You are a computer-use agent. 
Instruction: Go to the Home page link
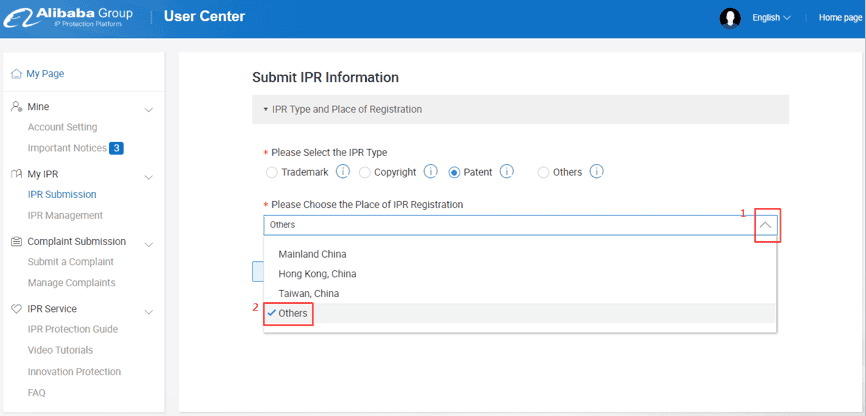click(x=839, y=18)
